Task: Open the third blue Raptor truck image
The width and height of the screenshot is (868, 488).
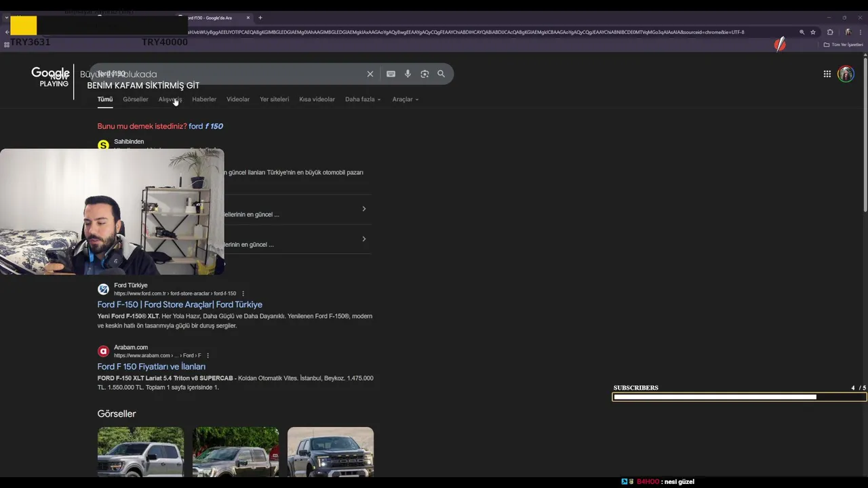Action: point(330,451)
